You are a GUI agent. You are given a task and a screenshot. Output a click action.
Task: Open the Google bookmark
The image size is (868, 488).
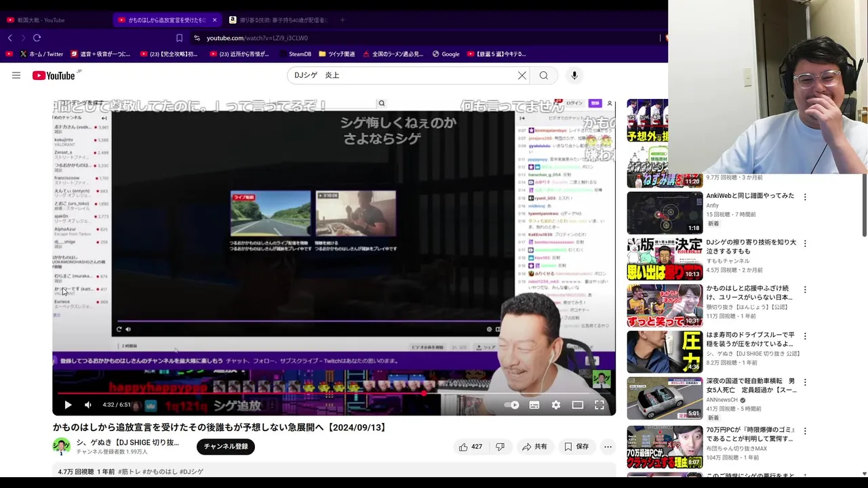[x=446, y=54]
